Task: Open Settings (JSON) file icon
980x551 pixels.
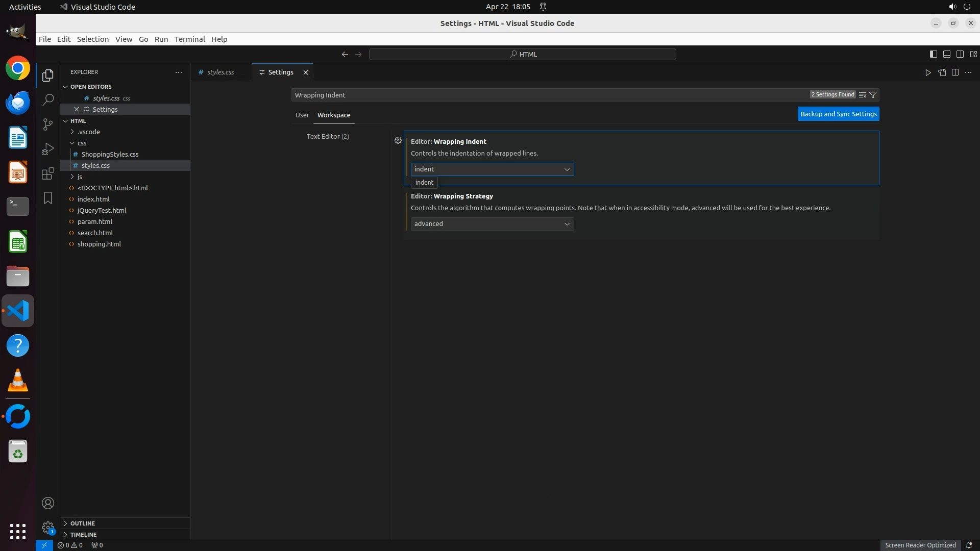Action: (x=942, y=72)
